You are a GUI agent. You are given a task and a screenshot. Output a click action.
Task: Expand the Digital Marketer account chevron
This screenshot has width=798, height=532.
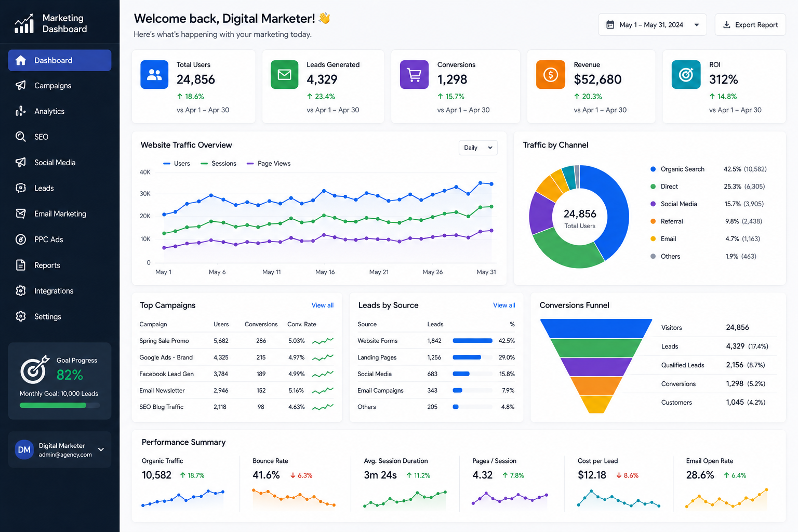tap(101, 449)
